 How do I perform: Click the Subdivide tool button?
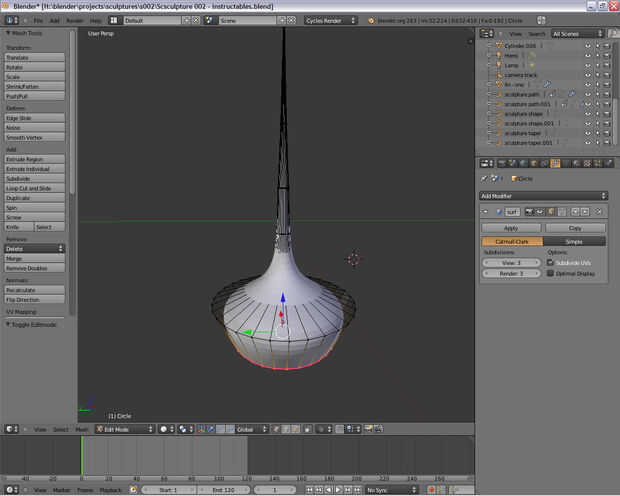tap(35, 178)
